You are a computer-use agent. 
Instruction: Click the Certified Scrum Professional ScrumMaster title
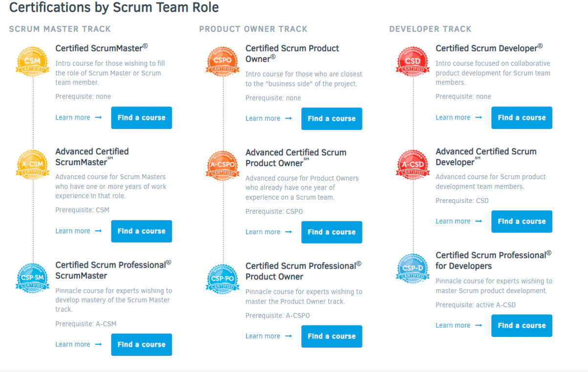point(113,270)
